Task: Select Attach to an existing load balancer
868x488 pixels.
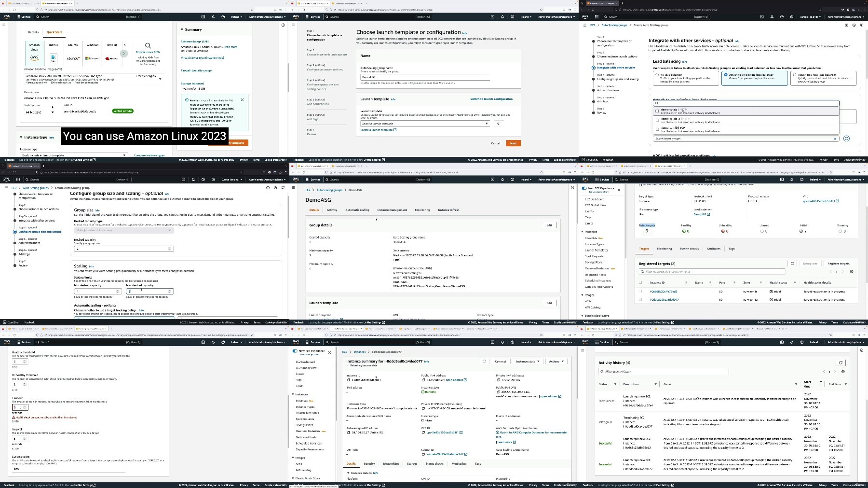Action: 726,75
